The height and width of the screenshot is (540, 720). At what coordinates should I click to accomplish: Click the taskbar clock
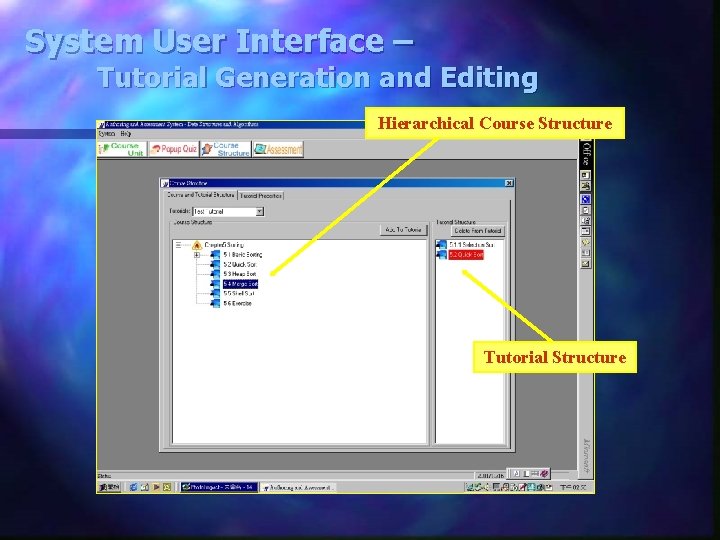click(x=573, y=487)
